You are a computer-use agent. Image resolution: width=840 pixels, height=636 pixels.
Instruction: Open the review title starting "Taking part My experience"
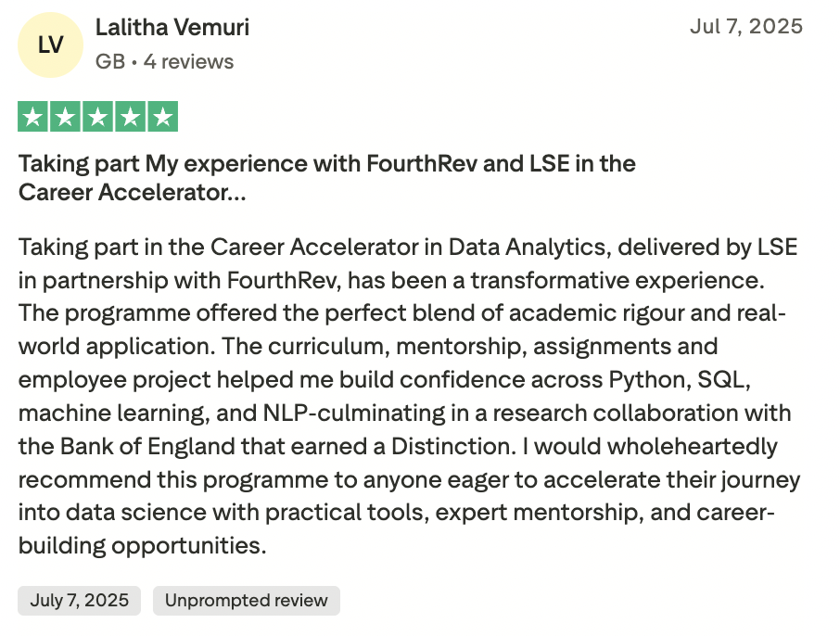[326, 164]
